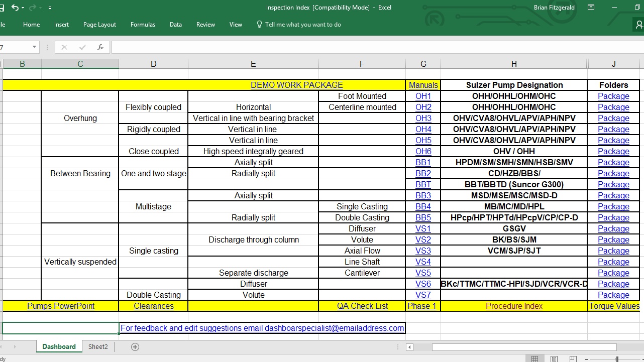Click the 'Discharge through column' cell
This screenshot has height=362, width=644.
(254, 240)
